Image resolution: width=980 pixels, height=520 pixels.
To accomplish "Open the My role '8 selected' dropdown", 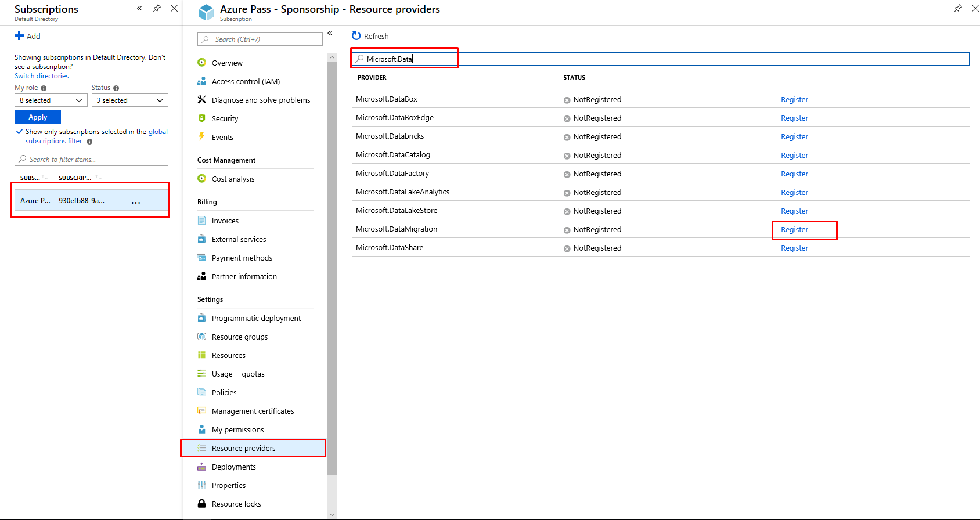I will pyautogui.click(x=51, y=100).
